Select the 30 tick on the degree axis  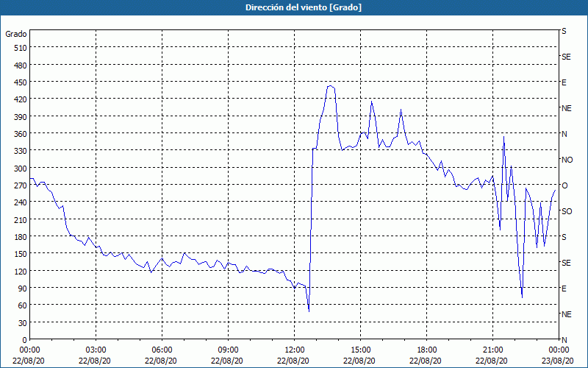pos(23,323)
